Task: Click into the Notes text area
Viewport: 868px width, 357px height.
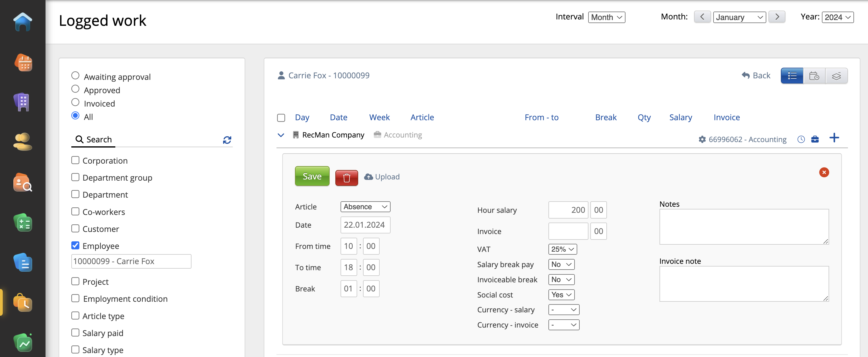Action: [743, 226]
